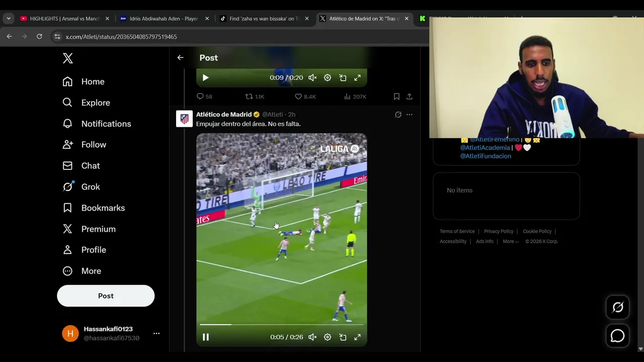Open Accessibility footer link
Screen dimensions: 644x362
pyautogui.click(x=453, y=241)
